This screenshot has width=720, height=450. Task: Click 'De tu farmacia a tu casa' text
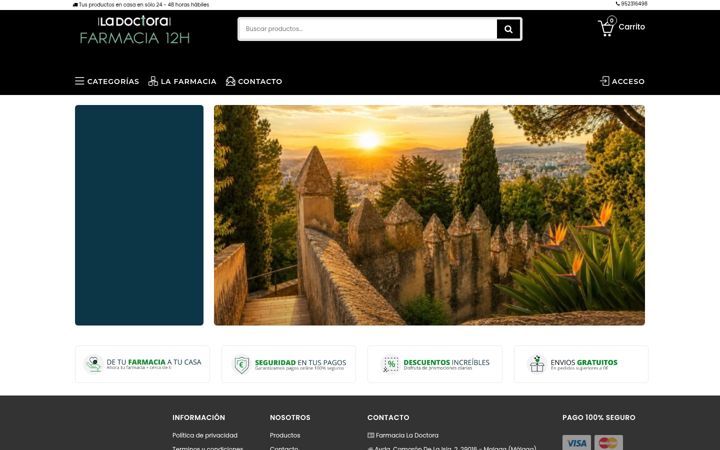pyautogui.click(x=154, y=362)
